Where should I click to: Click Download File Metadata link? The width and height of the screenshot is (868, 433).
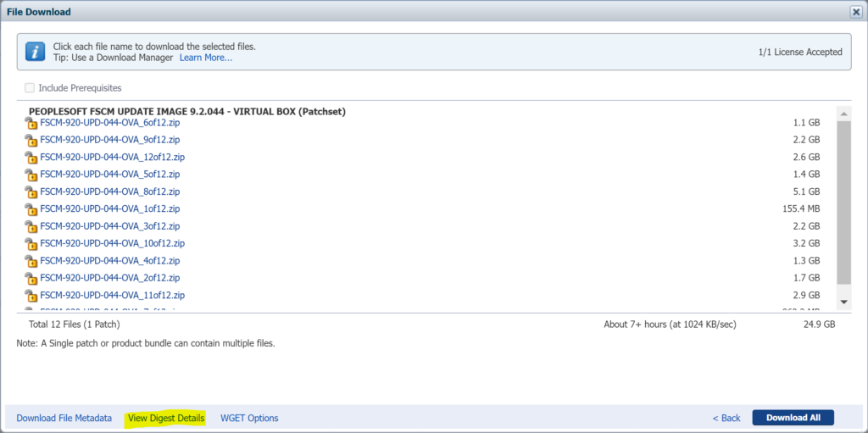tap(64, 418)
